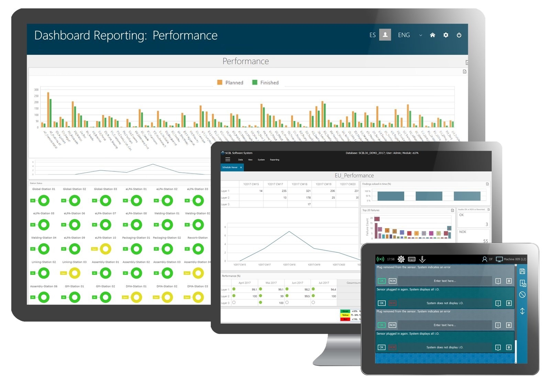The width and height of the screenshot is (550, 392).
Task: Click the up-down arrows icon in tablet sidebar
Action: pos(522,311)
